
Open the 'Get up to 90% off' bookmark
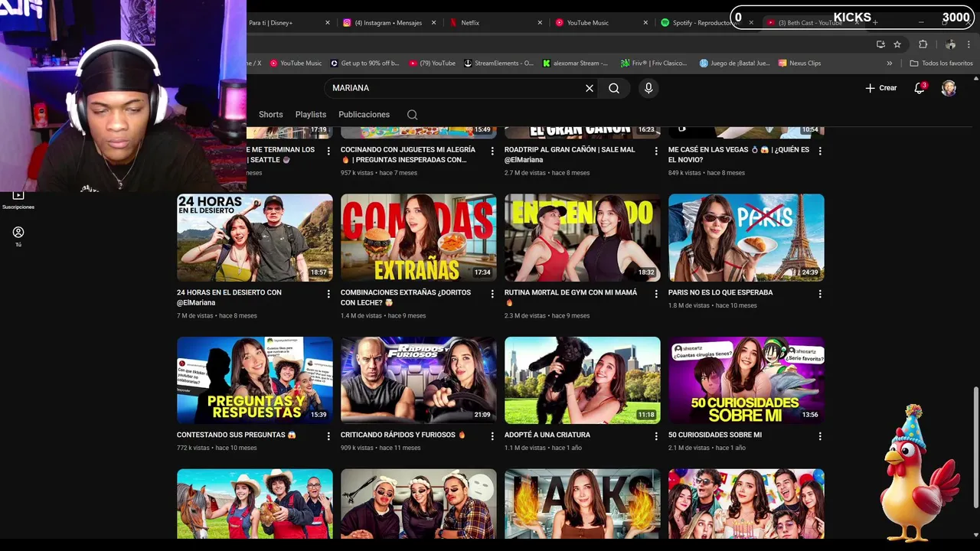tap(365, 64)
